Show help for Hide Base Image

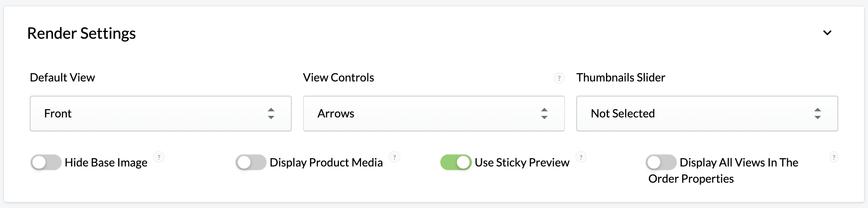(159, 157)
